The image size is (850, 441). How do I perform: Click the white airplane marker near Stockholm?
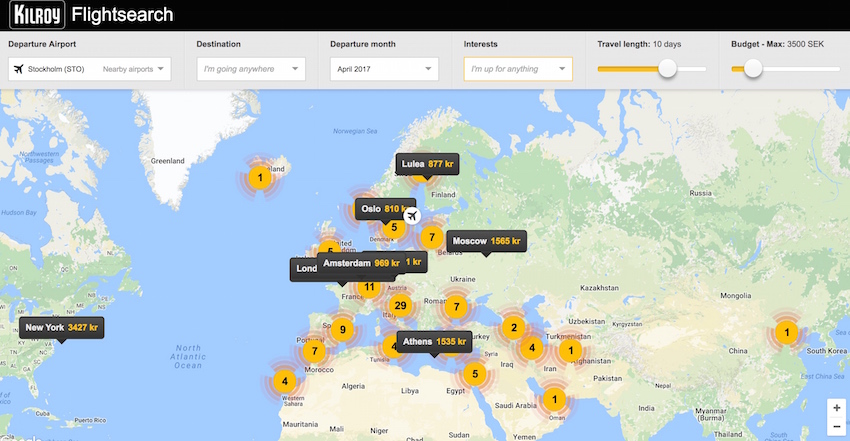click(411, 215)
